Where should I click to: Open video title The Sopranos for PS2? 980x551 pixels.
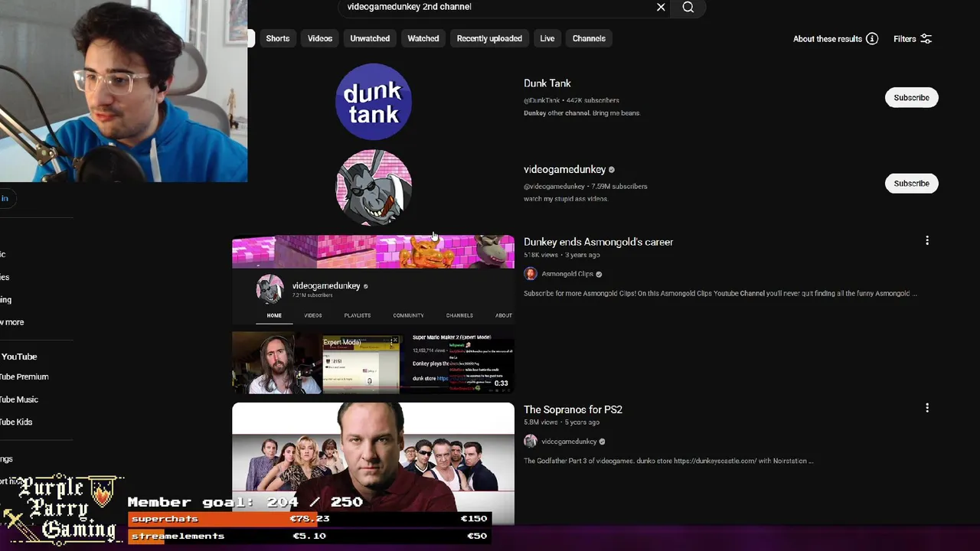573,409
